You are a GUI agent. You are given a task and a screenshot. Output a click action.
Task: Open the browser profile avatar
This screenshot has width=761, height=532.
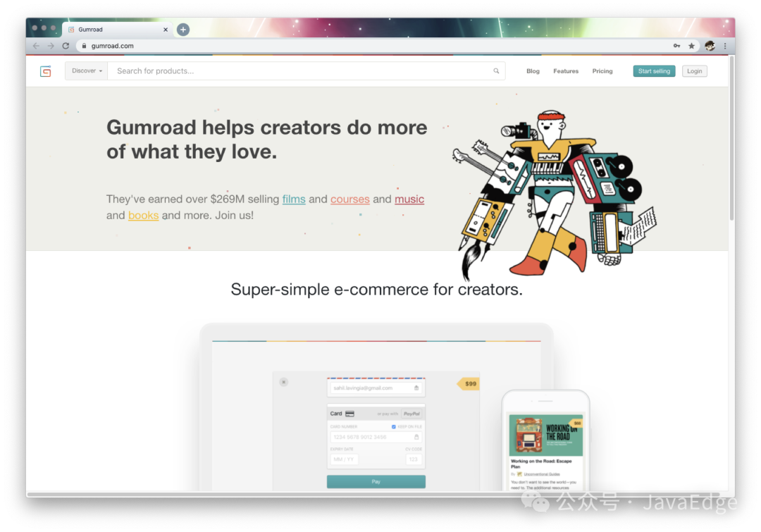(710, 46)
